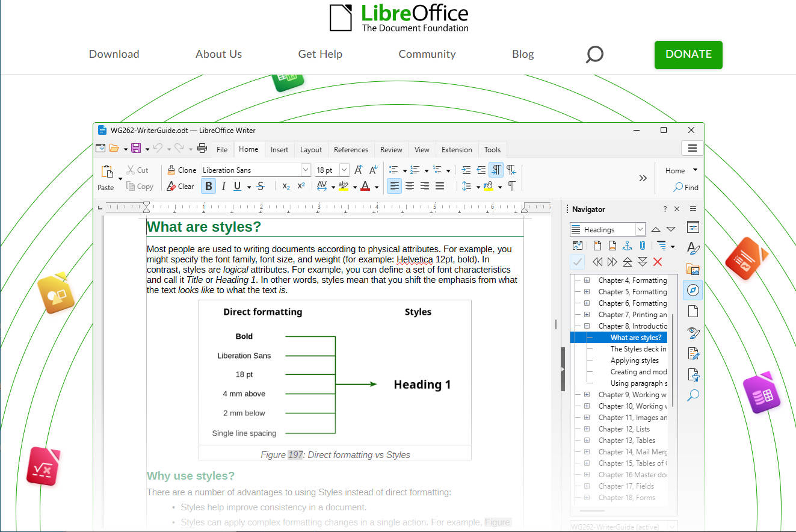796x532 pixels.
Task: Click the Open folder icon in Writer
Action: (x=114, y=149)
